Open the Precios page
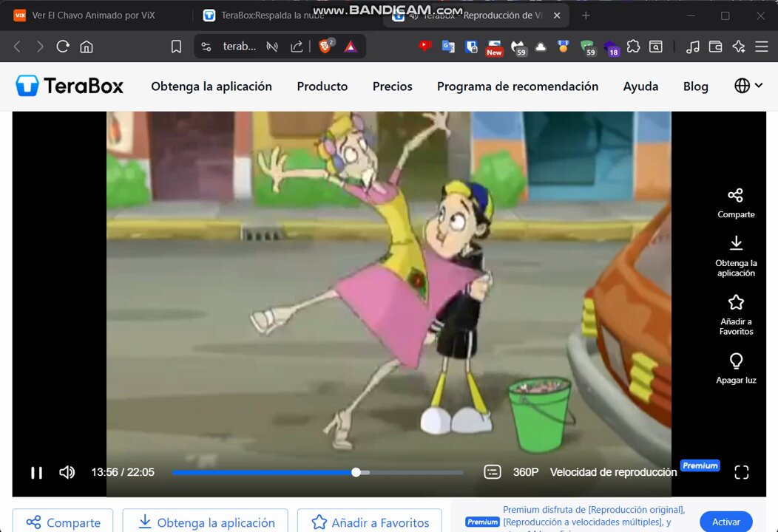This screenshot has height=532, width=778. coord(393,86)
